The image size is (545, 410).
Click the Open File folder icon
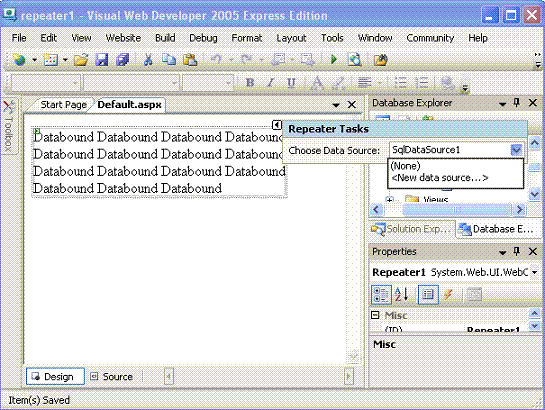81,60
